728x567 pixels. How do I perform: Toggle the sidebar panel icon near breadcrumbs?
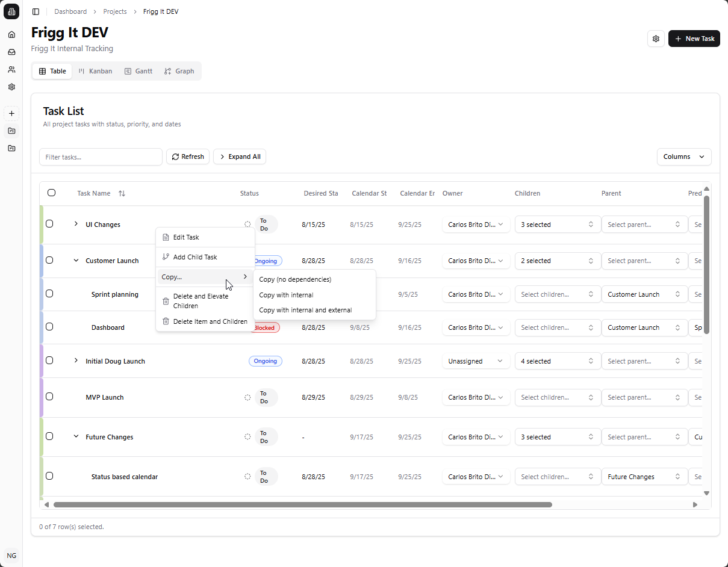pos(36,11)
